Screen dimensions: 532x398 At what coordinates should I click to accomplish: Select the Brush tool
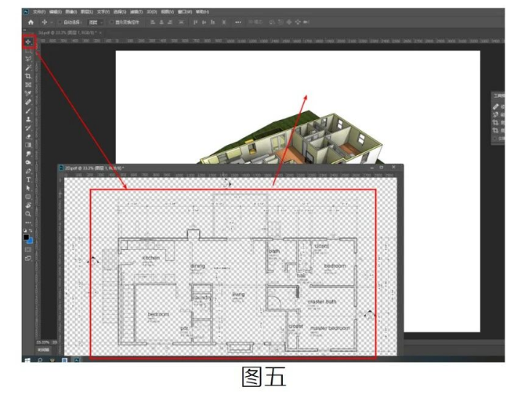tap(28, 110)
